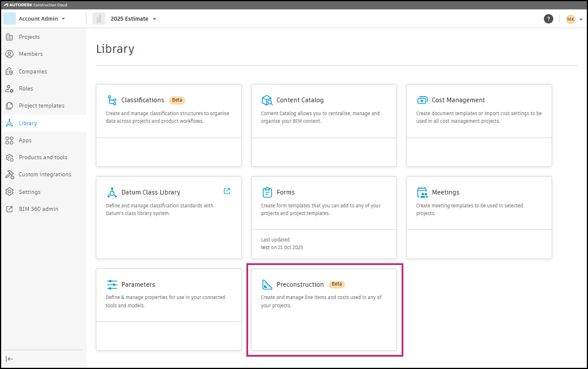
Task: Click the Library page heading
Action: 115,49
